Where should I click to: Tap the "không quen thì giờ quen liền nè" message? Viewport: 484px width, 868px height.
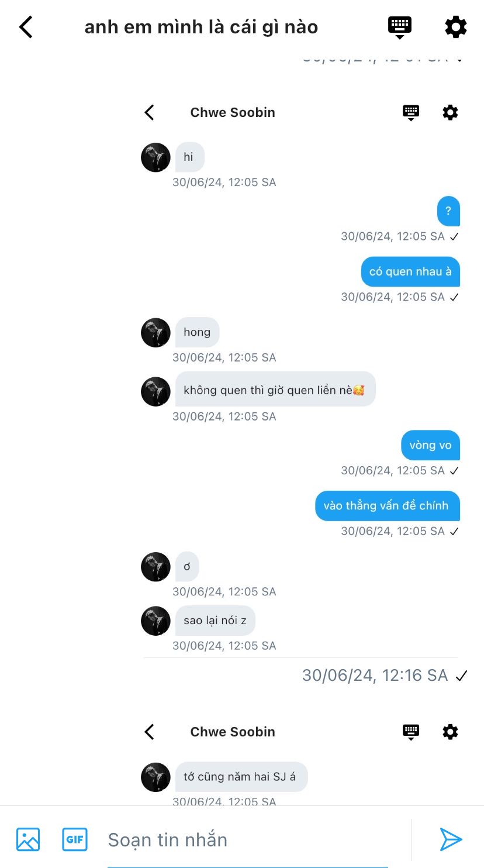tap(275, 390)
